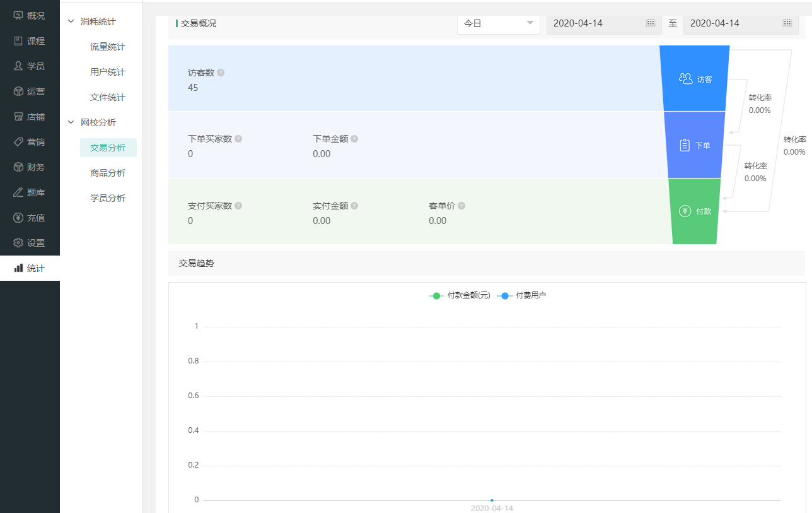Viewport: 812px width, 513px height.
Task: Go to 课程 section label
Action: (36, 41)
